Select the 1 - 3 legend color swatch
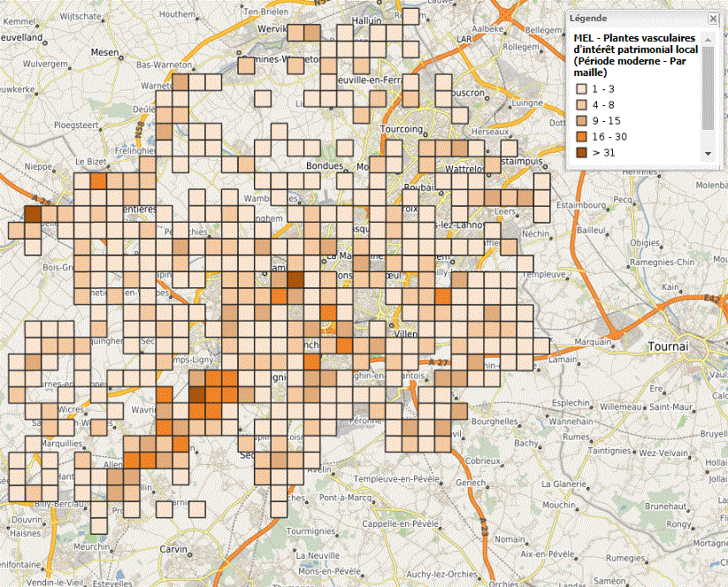 point(581,89)
